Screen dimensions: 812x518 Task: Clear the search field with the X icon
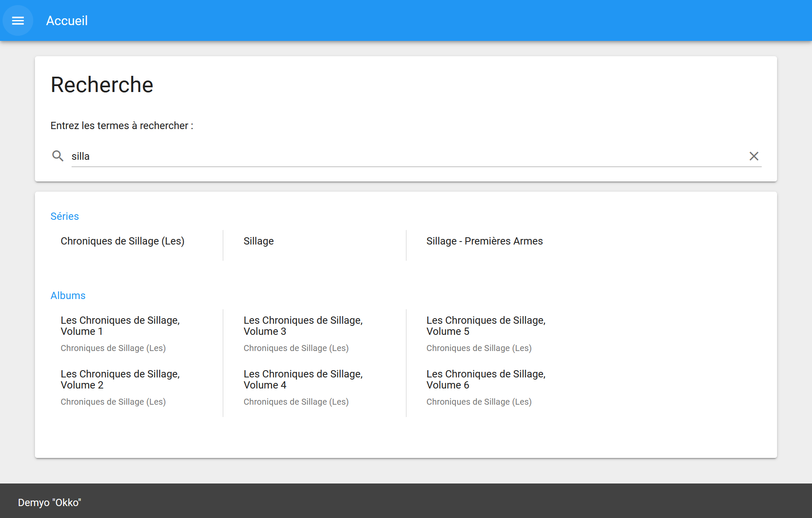coord(754,156)
